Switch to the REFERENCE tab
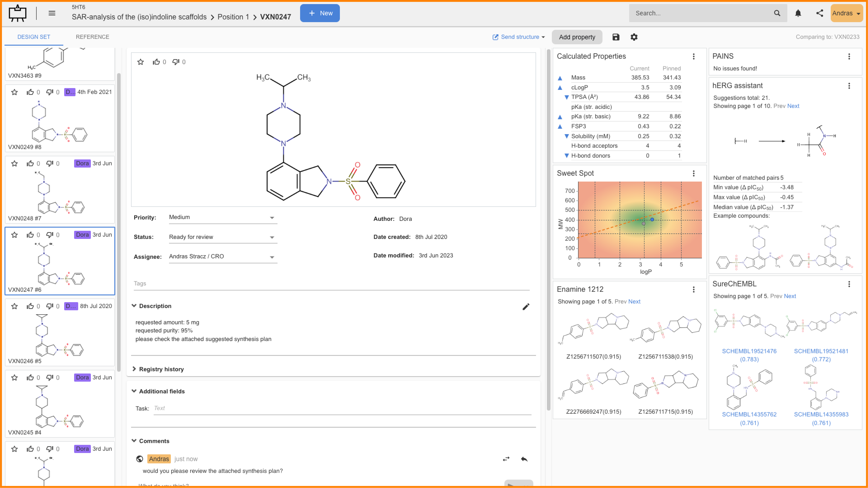 [92, 37]
